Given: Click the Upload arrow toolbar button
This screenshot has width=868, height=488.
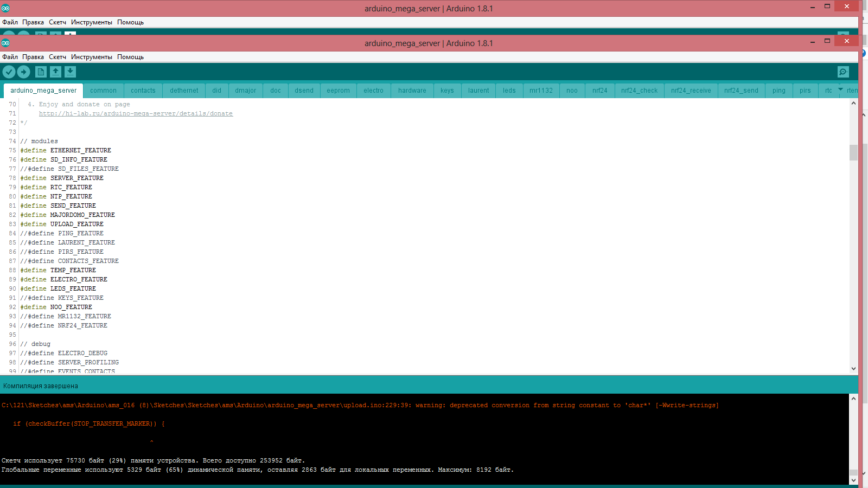Looking at the screenshot, I should (23, 72).
